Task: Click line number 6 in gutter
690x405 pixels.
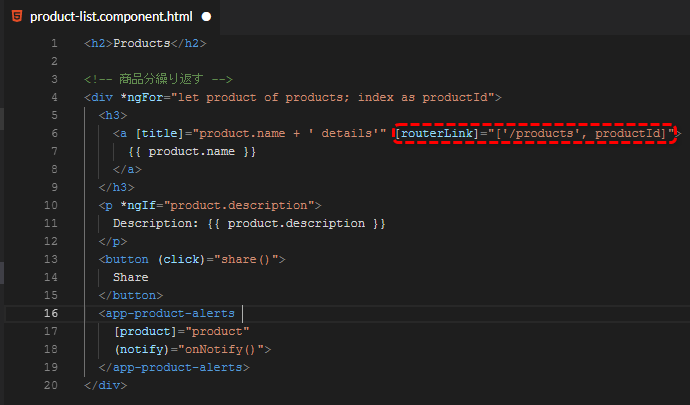Action: [54, 133]
